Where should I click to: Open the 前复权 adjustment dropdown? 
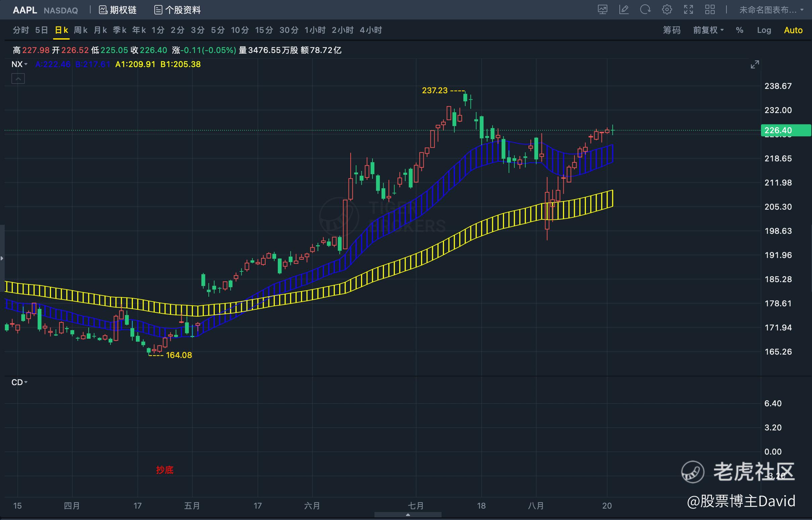click(708, 30)
